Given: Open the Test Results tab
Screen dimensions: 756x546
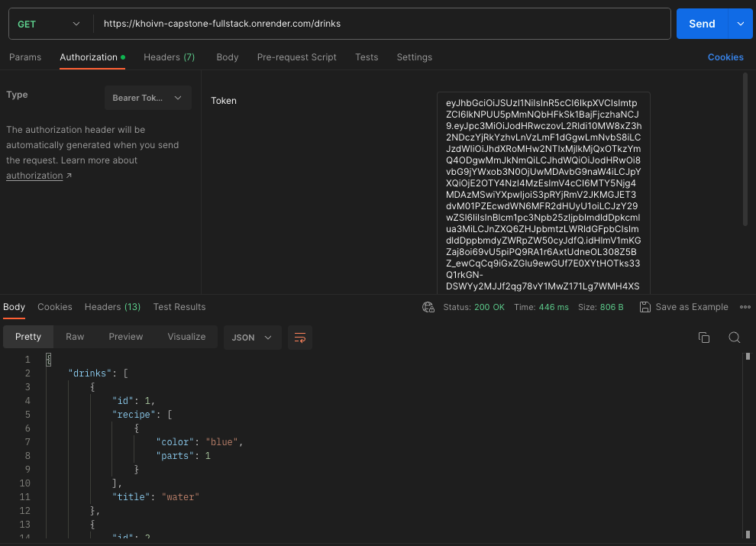Looking at the screenshot, I should tap(179, 307).
